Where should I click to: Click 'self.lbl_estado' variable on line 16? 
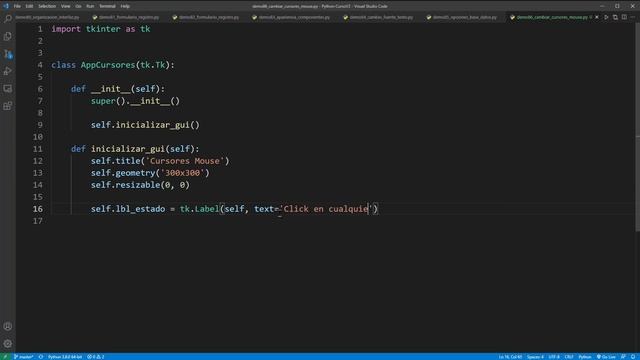(128, 209)
